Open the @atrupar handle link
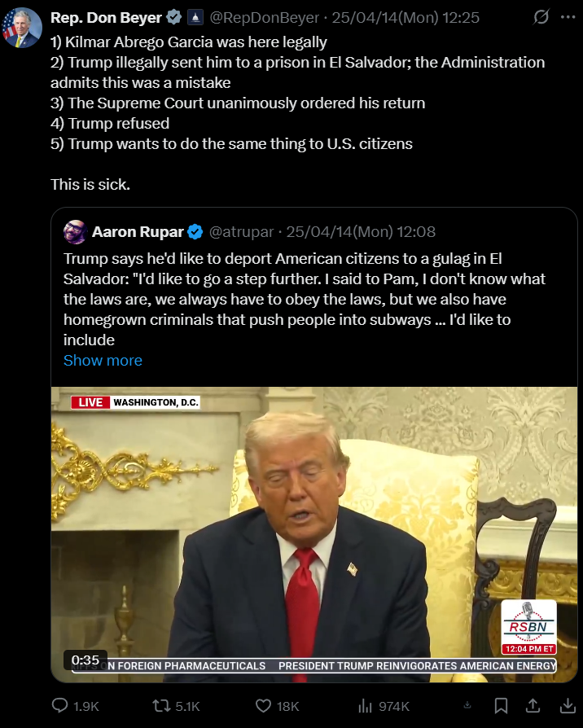Screen dimensions: 583x728 click(241, 232)
